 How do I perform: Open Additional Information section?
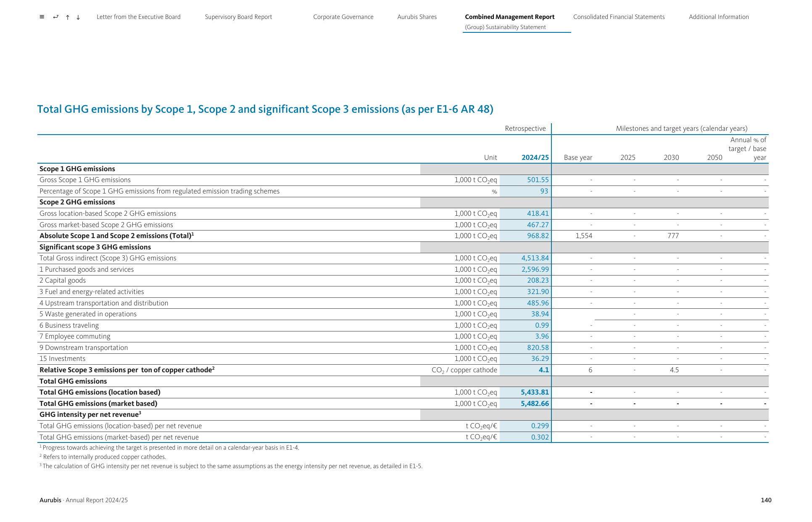tap(719, 17)
